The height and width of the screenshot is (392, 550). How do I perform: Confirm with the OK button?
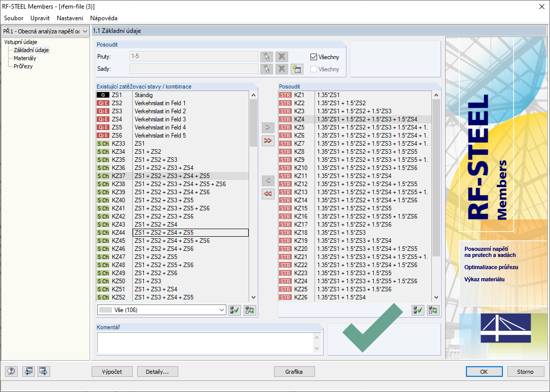[484, 372]
